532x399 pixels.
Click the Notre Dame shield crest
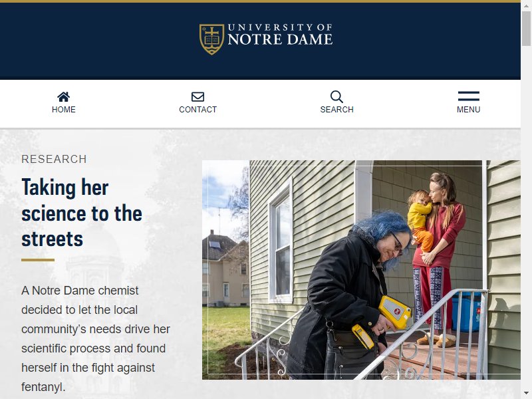[211, 39]
